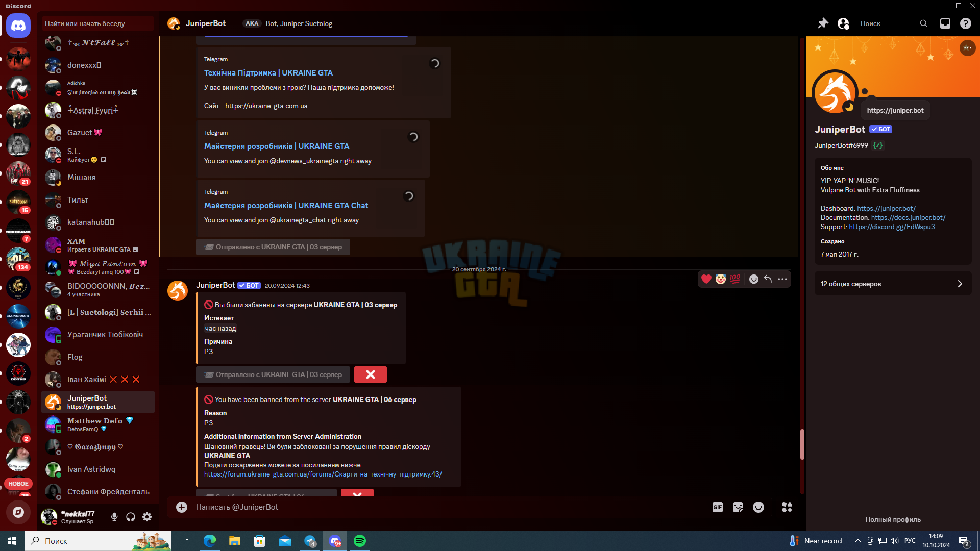Click search magnifier icon in header
This screenshot has height=551, width=980.
[923, 23]
